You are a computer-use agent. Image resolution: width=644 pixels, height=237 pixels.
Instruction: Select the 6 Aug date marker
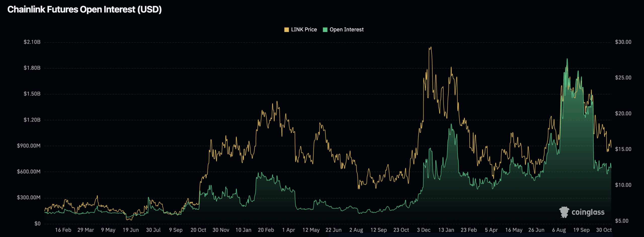559,230
